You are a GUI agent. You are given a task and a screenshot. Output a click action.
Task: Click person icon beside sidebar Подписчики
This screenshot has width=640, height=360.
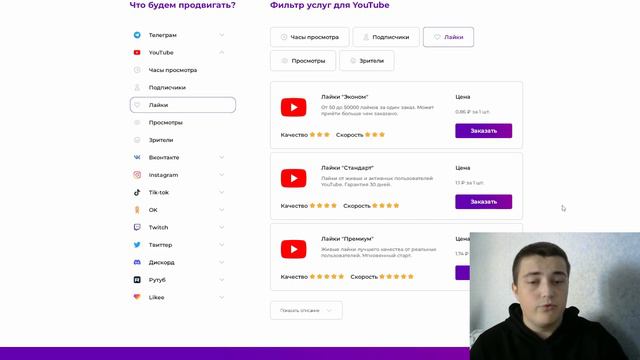137,87
